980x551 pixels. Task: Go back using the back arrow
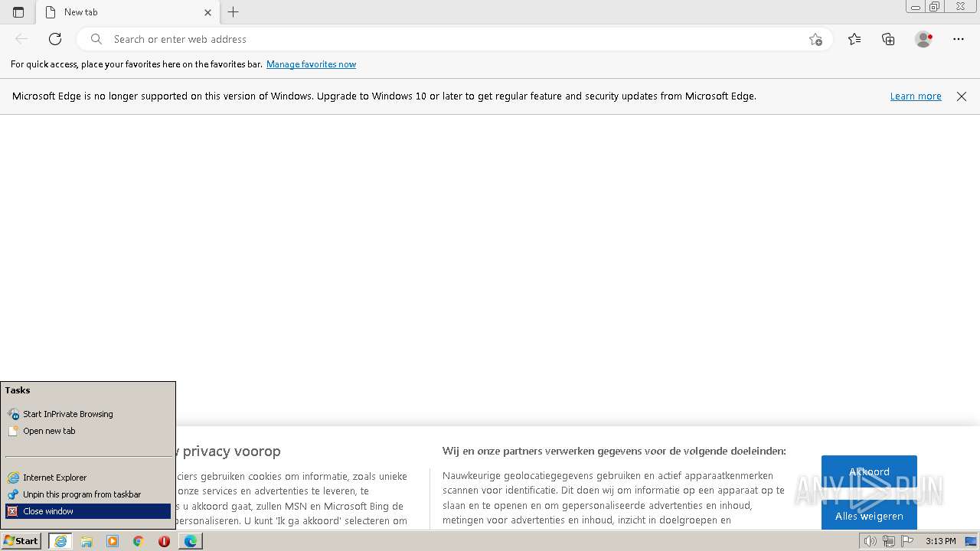pyautogui.click(x=21, y=39)
